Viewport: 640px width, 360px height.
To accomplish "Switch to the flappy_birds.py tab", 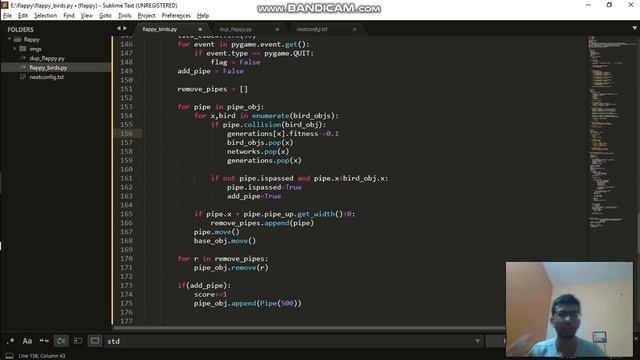I will (160, 29).
